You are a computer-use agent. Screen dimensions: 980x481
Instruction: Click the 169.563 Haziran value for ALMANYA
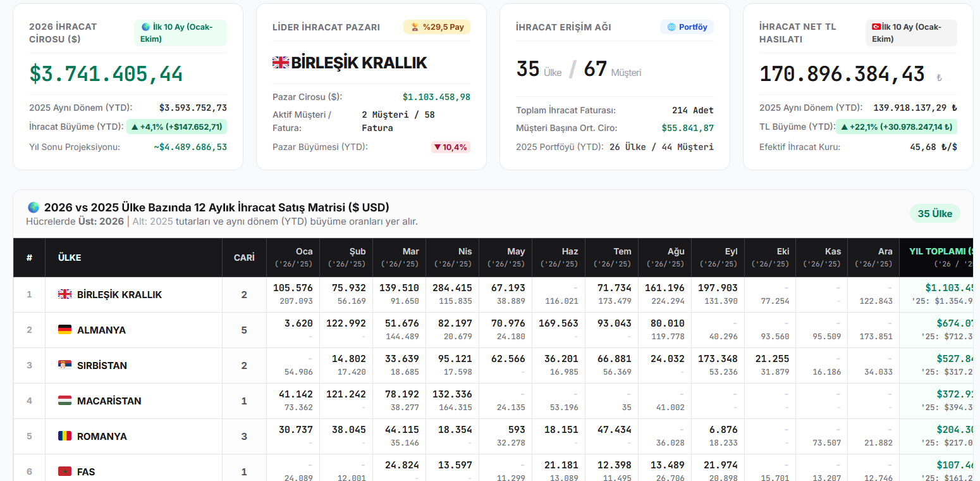(x=558, y=323)
